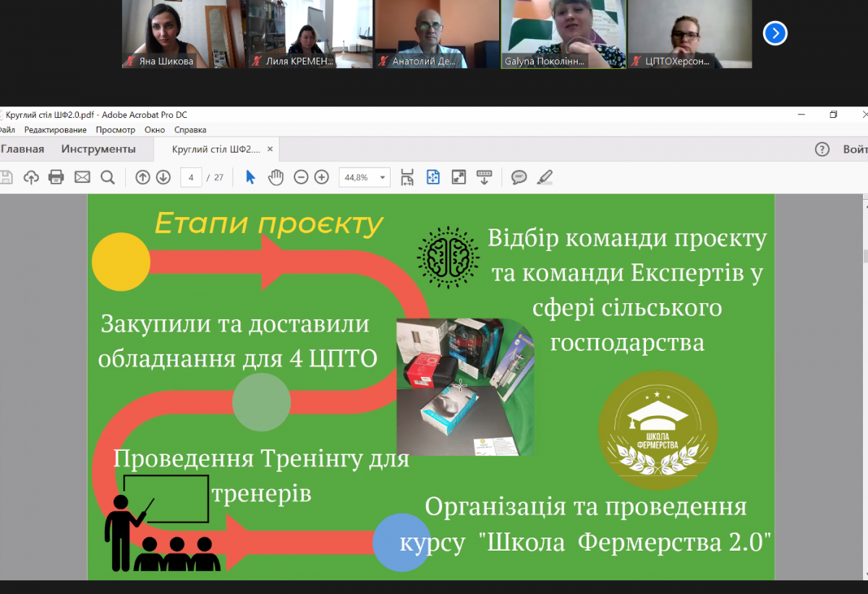Select the Hand pan tool
The height and width of the screenshot is (594, 868).
tap(276, 177)
